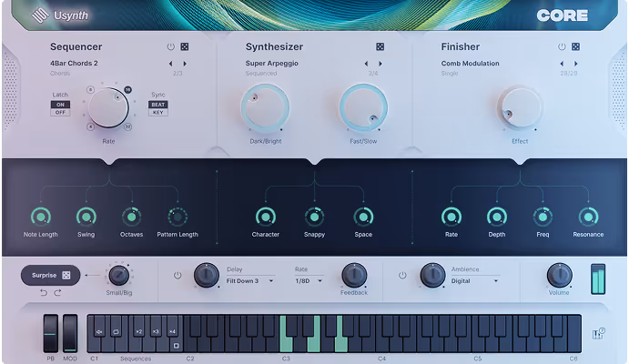Set Latch to ON
629x364 pixels.
point(60,105)
